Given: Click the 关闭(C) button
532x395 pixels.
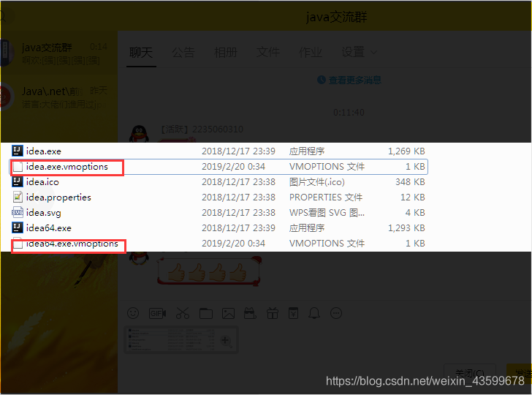Looking at the screenshot, I should 470,372.
